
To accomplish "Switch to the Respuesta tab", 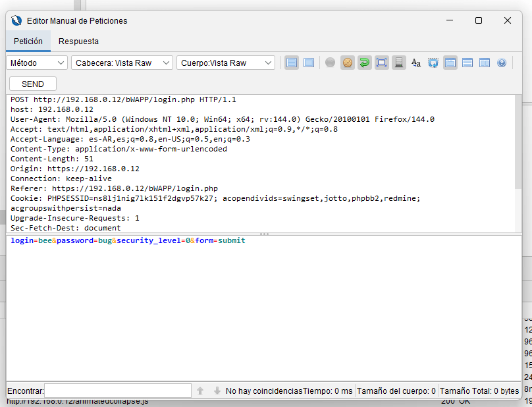I will [x=78, y=41].
